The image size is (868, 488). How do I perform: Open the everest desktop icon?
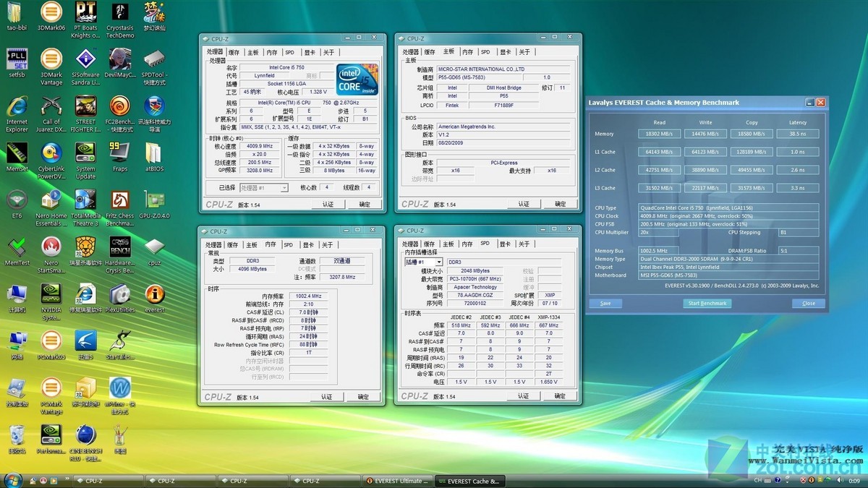[x=154, y=295]
